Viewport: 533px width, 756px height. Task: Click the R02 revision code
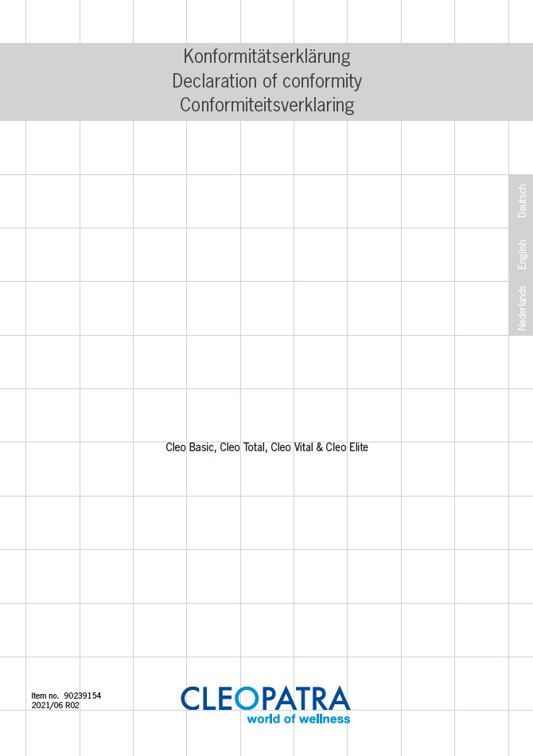pyautogui.click(x=72, y=705)
